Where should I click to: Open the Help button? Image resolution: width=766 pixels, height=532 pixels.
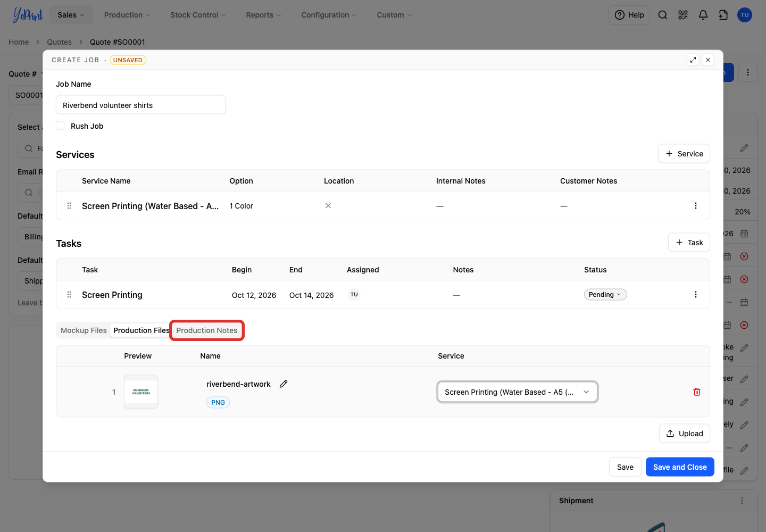tap(629, 15)
